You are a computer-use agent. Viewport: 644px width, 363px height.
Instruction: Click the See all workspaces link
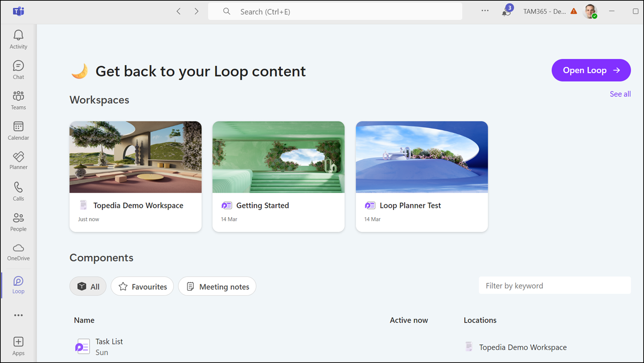click(620, 94)
